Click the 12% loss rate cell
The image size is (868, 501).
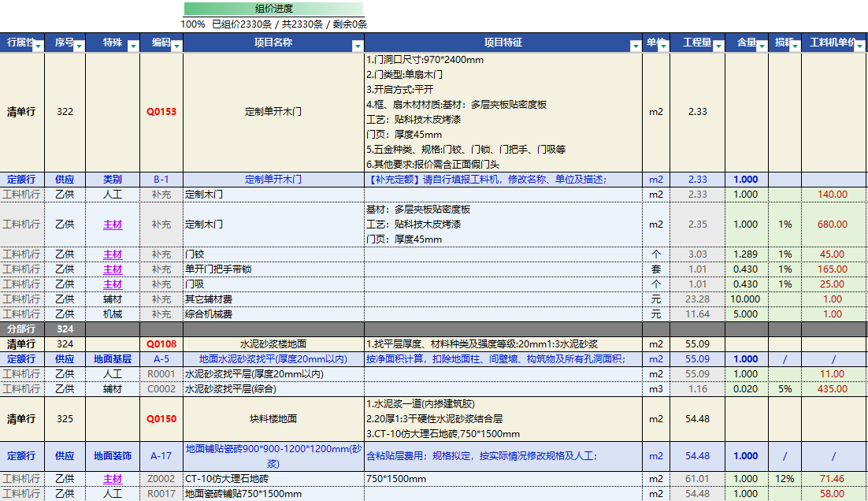pyautogui.click(x=785, y=479)
